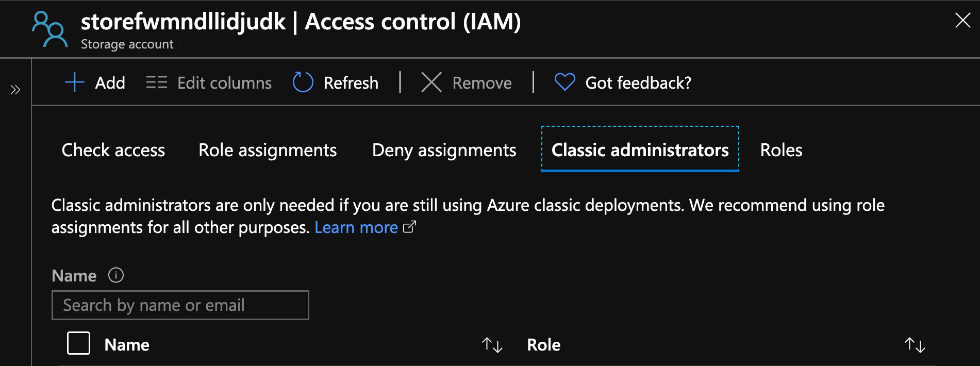Click the Refresh circular arrow icon
The width and height of the screenshot is (980, 366).
(x=303, y=82)
